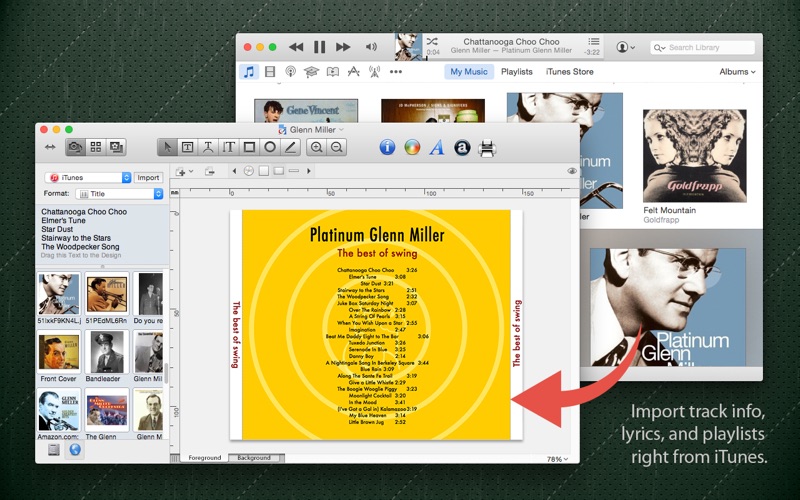Image resolution: width=800 pixels, height=500 pixels.
Task: Open iTunes more media ellipsis menu
Action: [x=396, y=72]
